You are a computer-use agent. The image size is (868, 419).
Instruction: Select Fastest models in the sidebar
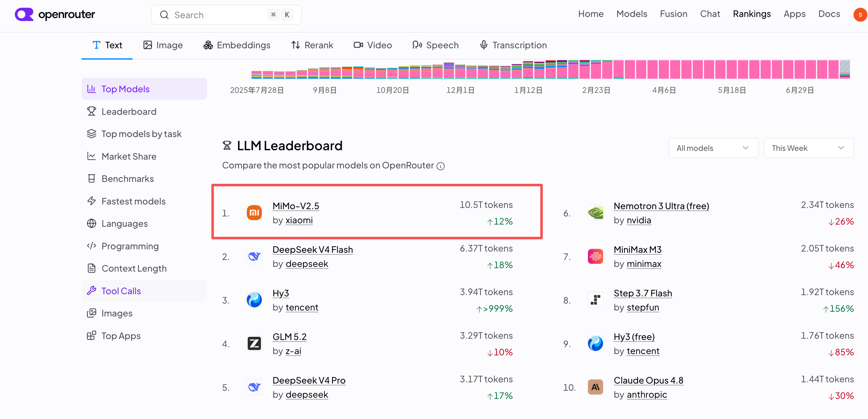144,201
